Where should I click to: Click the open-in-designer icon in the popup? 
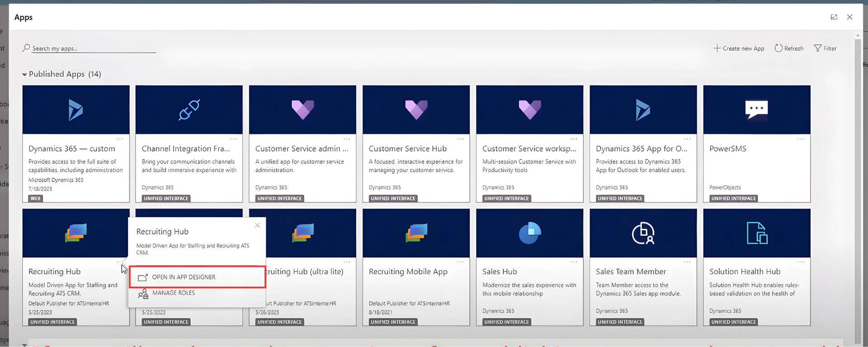(143, 277)
